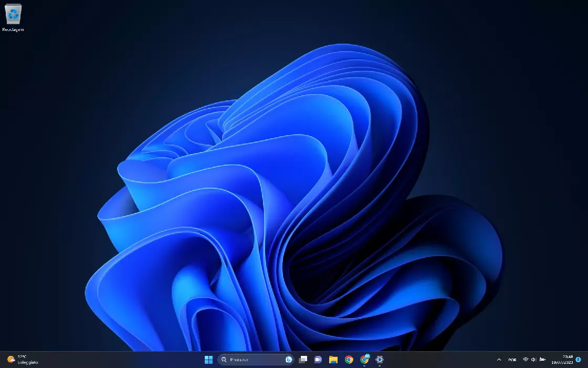The image size is (588, 368).
Task: Open Settings via the gear icon
Action: click(x=379, y=360)
